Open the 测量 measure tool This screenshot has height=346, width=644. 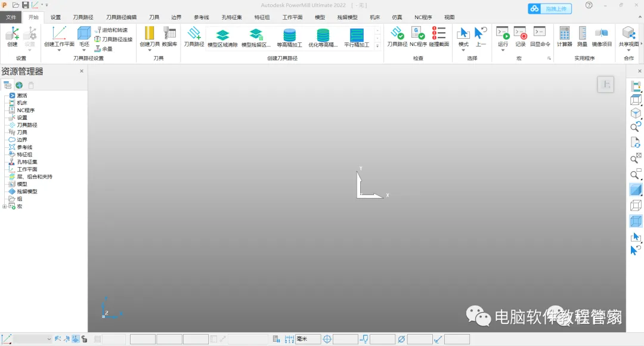pos(582,36)
